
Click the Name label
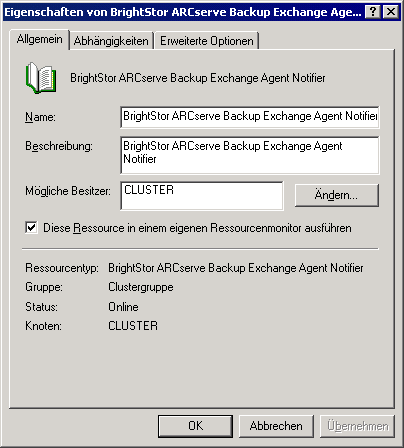coord(40,117)
